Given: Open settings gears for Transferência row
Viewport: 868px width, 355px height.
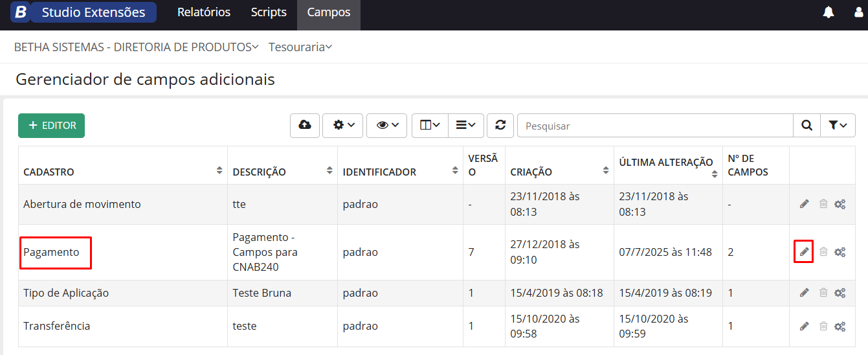Looking at the screenshot, I should [840, 326].
